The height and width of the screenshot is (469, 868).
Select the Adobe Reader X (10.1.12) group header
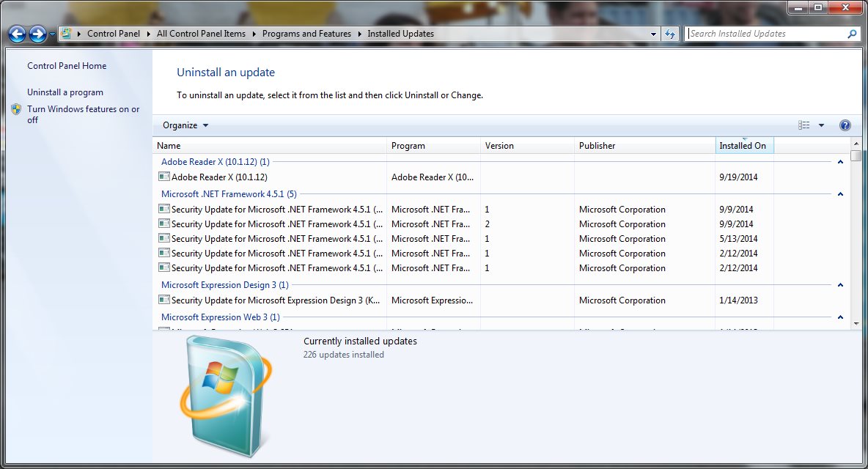(216, 162)
